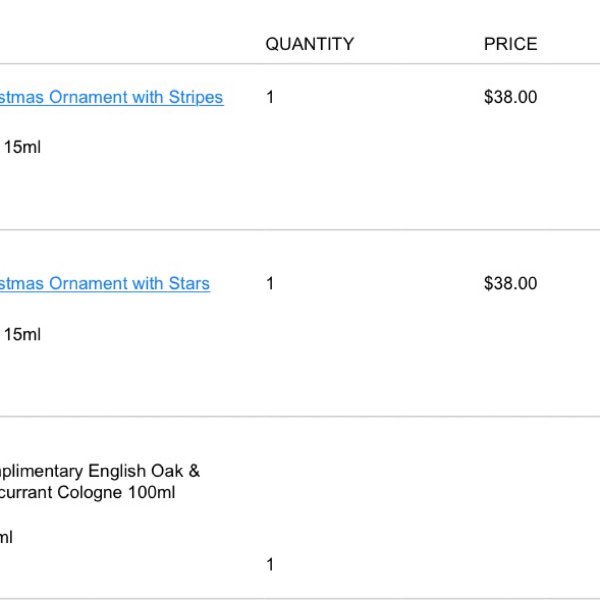Open the Ornament with Stripes product link
This screenshot has width=600, height=600.
tap(111, 98)
